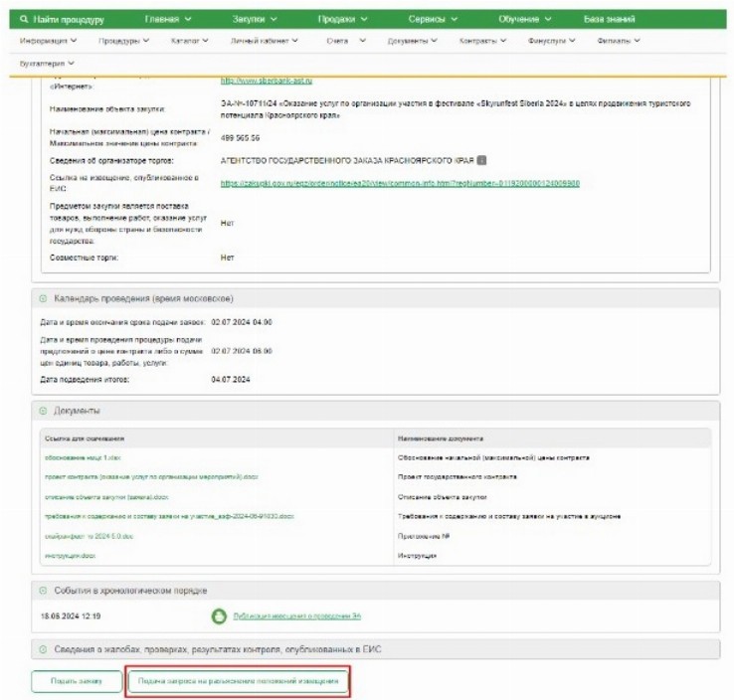The height and width of the screenshot is (700, 734).
Task: Expand the «Информация» dropdown
Action: [48, 41]
